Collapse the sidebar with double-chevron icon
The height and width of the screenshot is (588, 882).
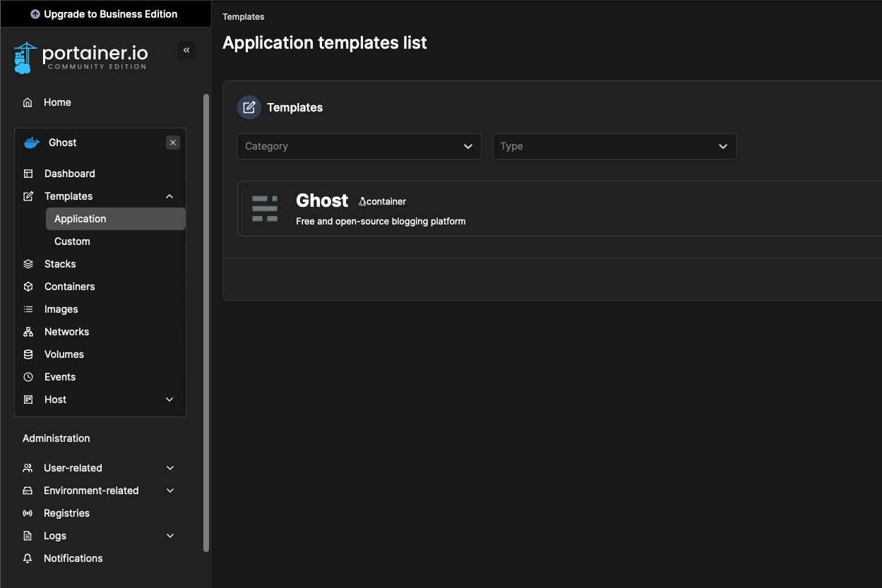[x=186, y=50]
